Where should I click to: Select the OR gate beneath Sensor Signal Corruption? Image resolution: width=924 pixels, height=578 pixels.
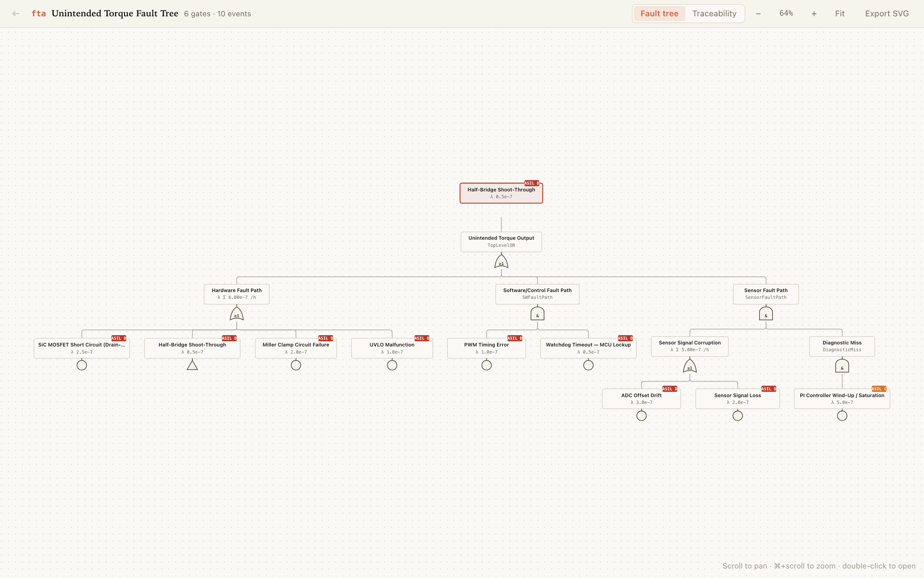point(690,366)
